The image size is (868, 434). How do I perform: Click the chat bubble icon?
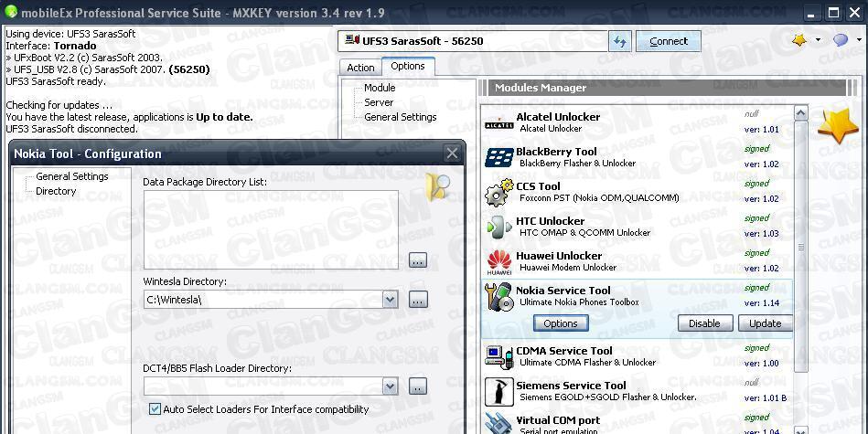point(841,40)
